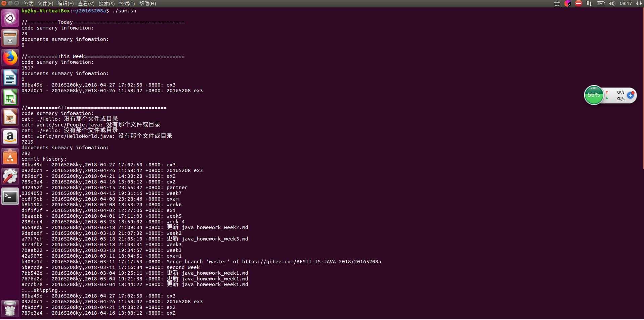Launch Firefox web browser

(10, 58)
